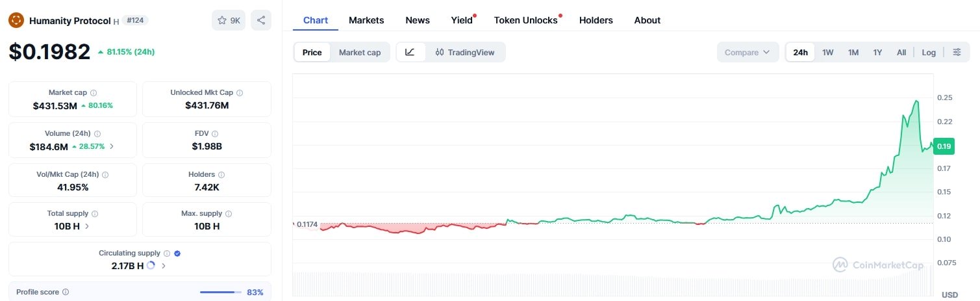This screenshot has width=980, height=301.
Task: Open the Compare dropdown
Action: pyautogui.click(x=748, y=52)
